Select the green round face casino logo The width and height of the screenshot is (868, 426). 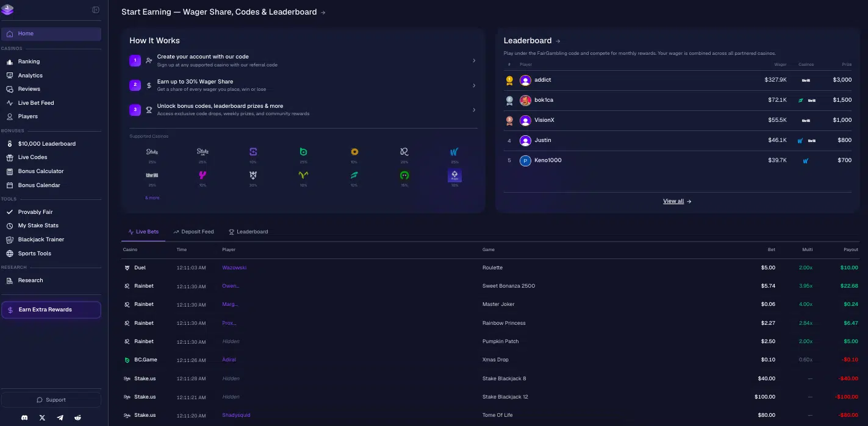pyautogui.click(x=404, y=176)
